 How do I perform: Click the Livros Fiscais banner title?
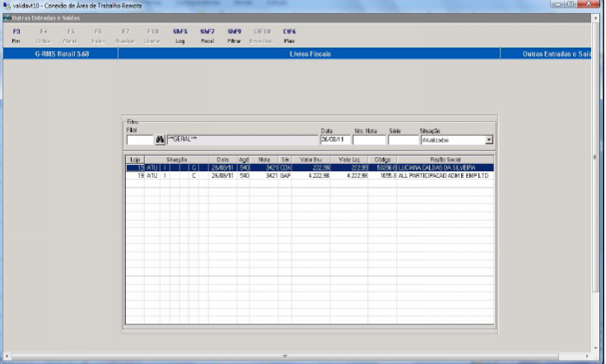310,54
